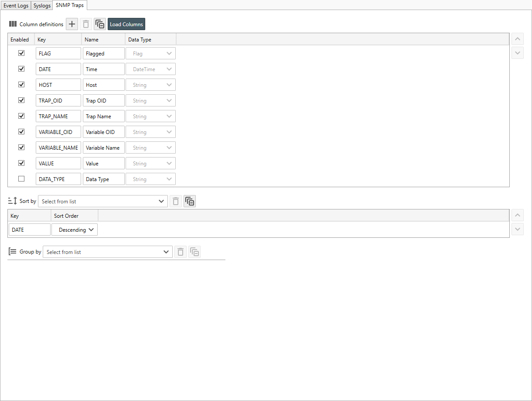Screen dimensions: 532x401
Task: Move column down in Column definitions
Action: (x=518, y=53)
